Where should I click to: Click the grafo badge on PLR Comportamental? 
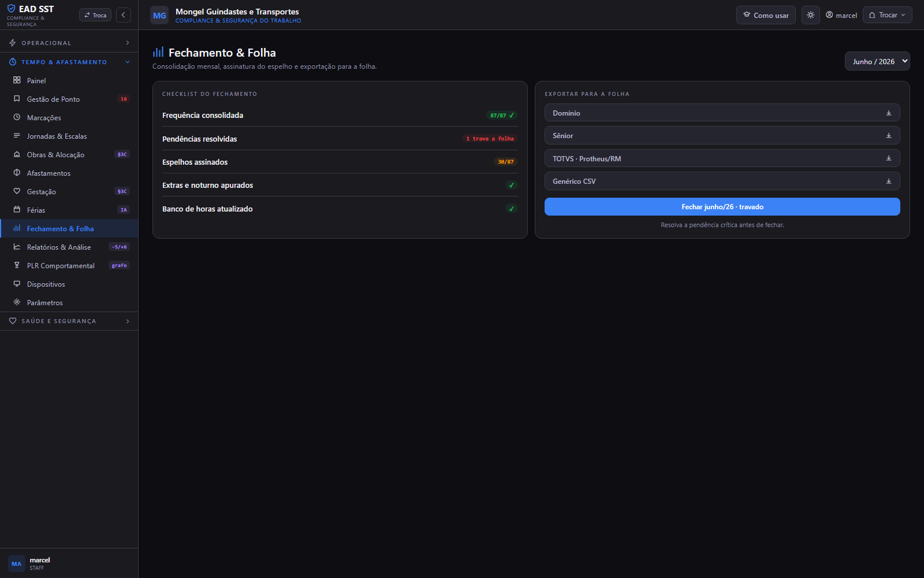tap(120, 265)
